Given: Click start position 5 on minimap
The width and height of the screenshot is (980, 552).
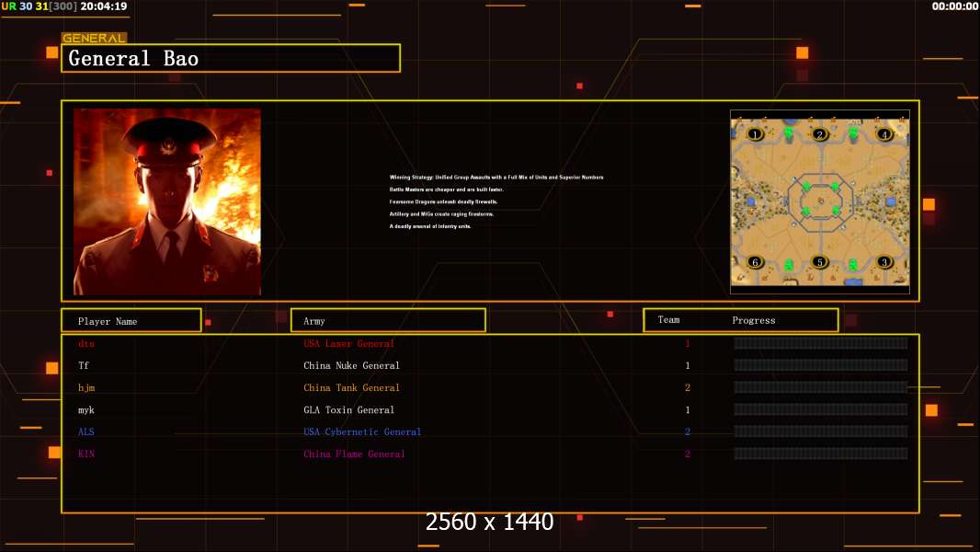Looking at the screenshot, I should pos(819,262).
